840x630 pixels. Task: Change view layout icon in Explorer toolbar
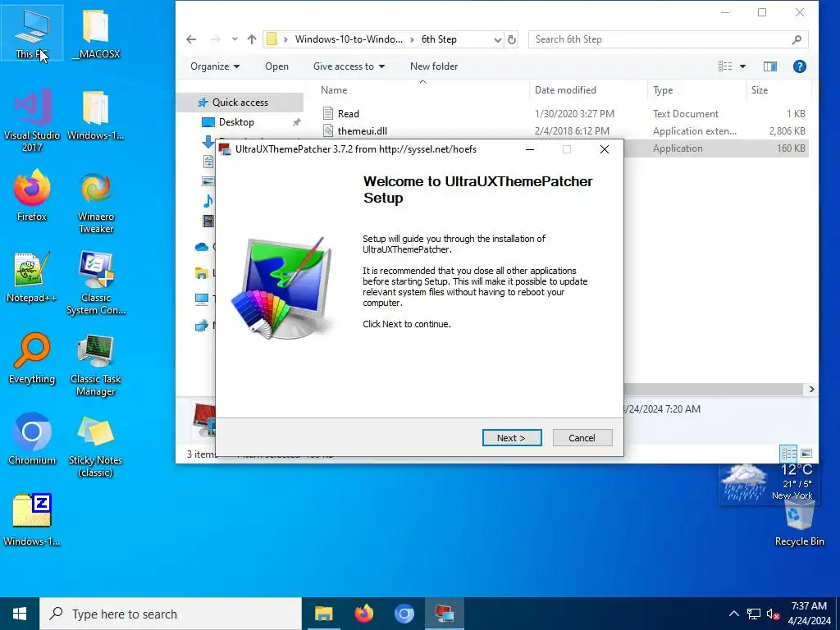(725, 66)
